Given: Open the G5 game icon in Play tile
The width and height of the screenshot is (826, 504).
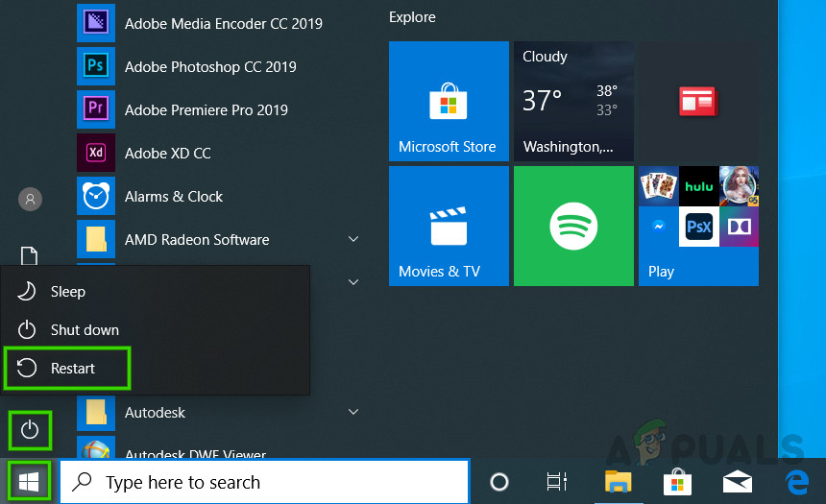Looking at the screenshot, I should tap(740, 186).
